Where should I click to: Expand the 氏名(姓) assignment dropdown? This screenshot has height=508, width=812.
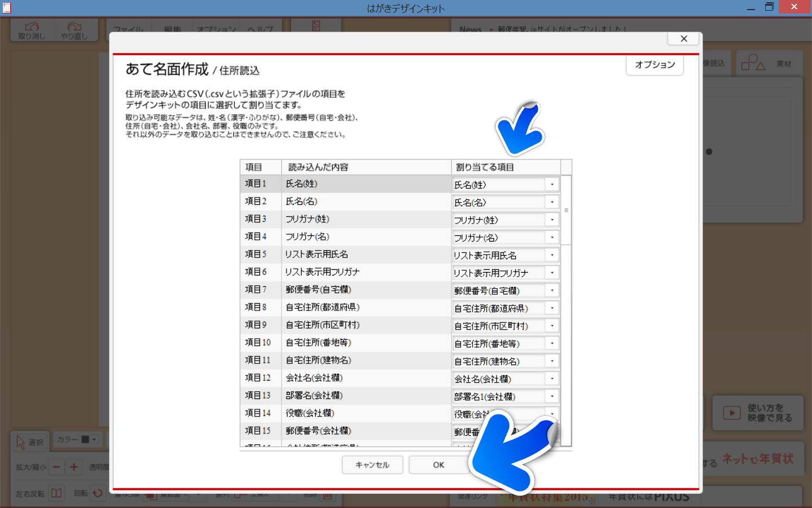pos(552,185)
